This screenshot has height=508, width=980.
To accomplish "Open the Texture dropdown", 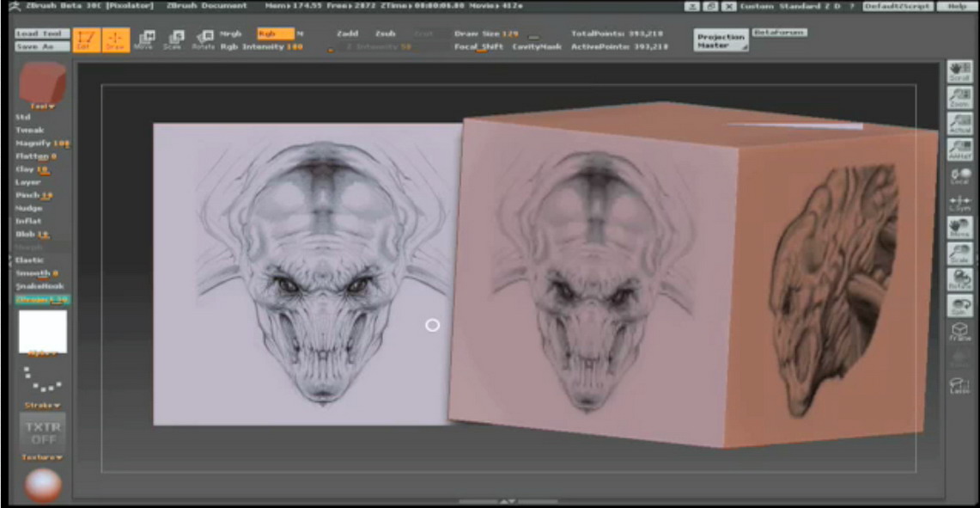I will pyautogui.click(x=42, y=457).
